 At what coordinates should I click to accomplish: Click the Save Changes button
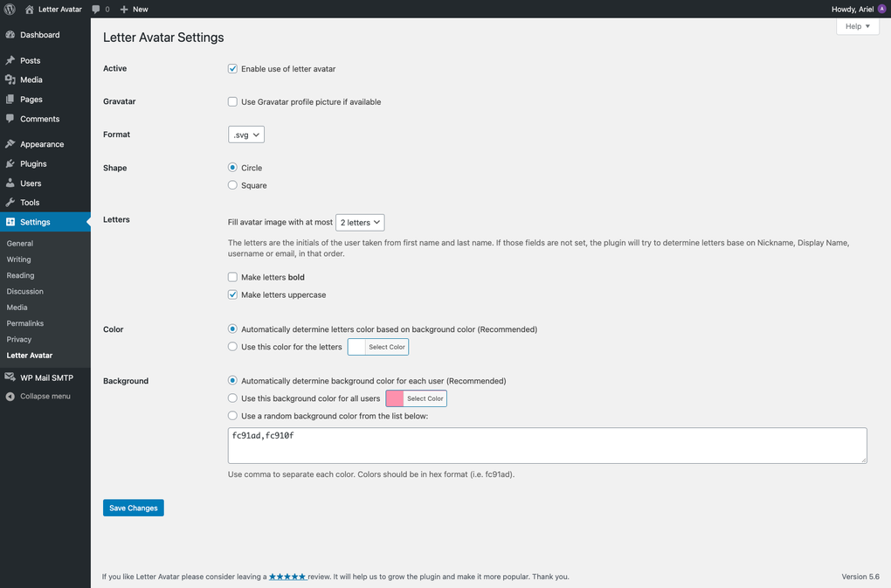[x=133, y=507]
